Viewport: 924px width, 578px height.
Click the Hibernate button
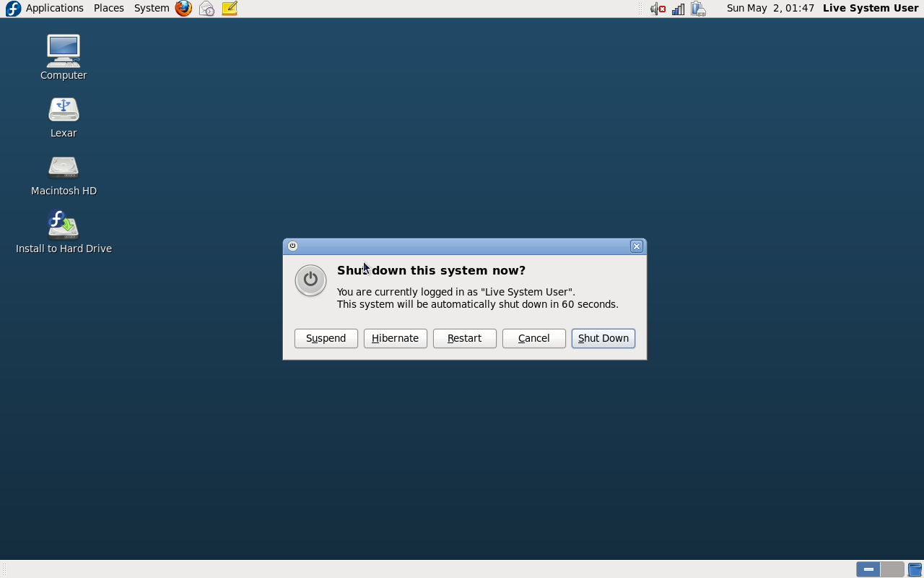click(396, 338)
